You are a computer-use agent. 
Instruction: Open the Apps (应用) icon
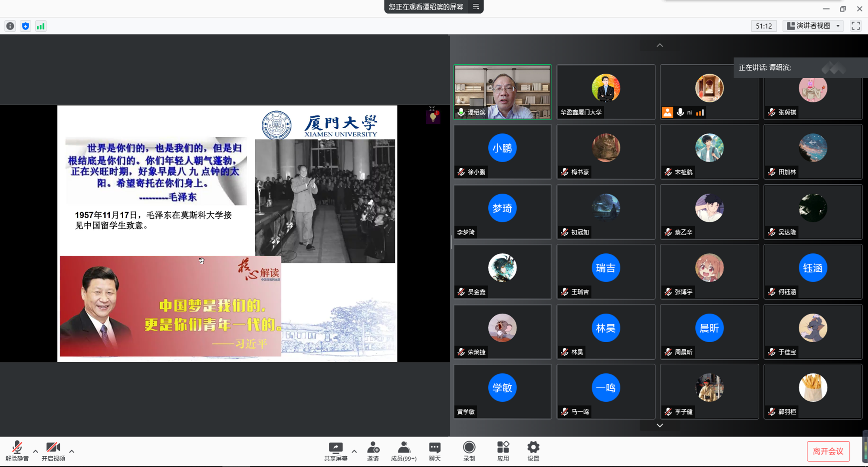[x=503, y=451]
